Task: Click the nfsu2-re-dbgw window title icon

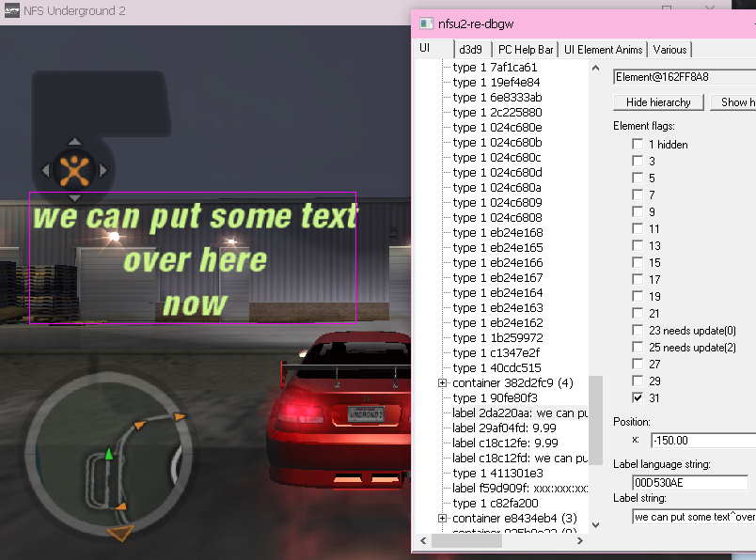Action: 426,23
